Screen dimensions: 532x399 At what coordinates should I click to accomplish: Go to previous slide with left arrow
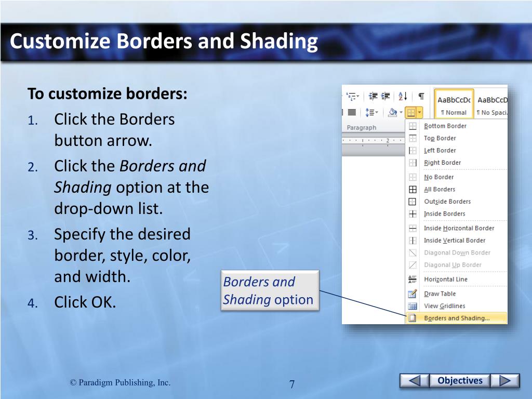tap(415, 380)
